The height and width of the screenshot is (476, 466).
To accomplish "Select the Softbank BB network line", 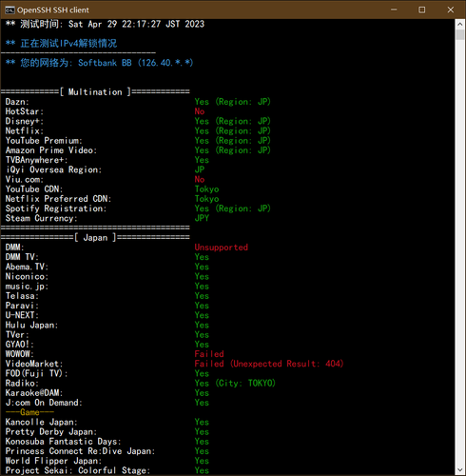I will click(x=99, y=63).
